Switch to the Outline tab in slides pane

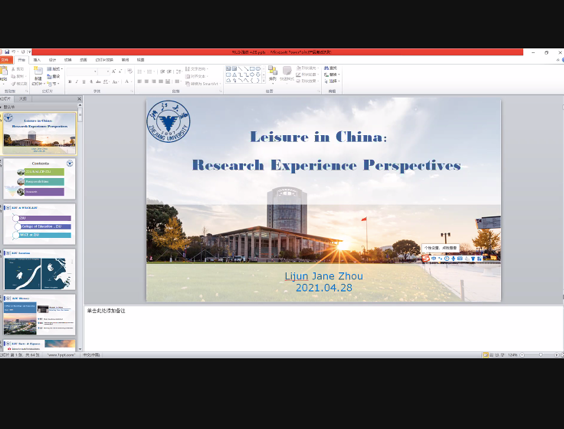(x=23, y=99)
